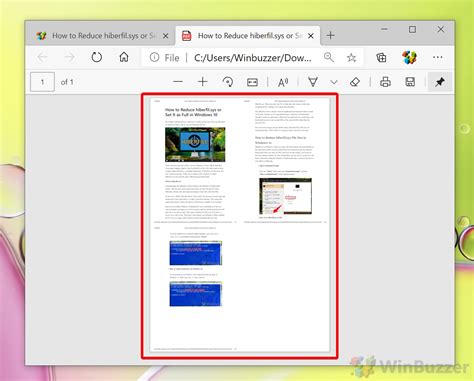Screen dimensions: 474x381
Task: Click the browser Forward arrow
Action: coord(69,57)
